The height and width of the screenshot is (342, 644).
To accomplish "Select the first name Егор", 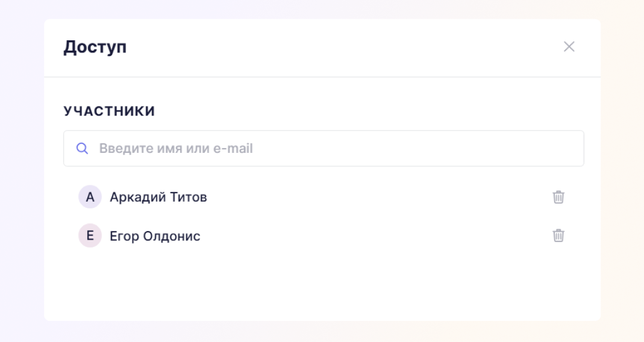I will coord(125,237).
